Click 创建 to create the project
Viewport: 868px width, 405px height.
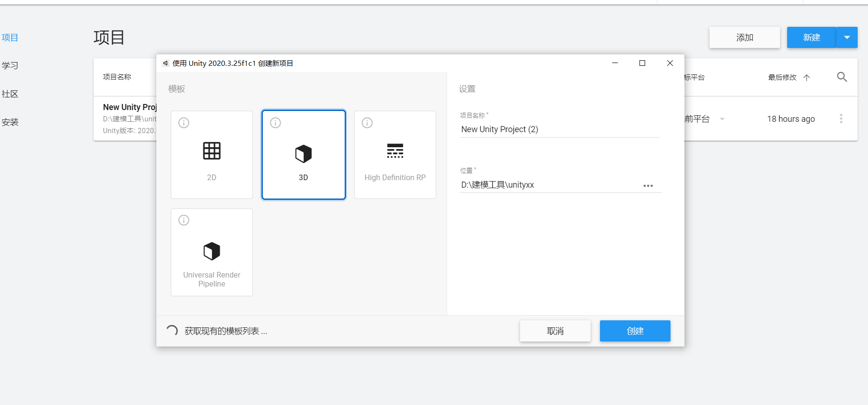coord(635,331)
